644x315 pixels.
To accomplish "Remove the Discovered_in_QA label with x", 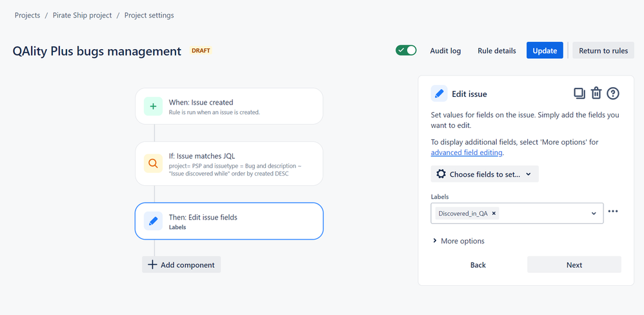I will tap(494, 213).
